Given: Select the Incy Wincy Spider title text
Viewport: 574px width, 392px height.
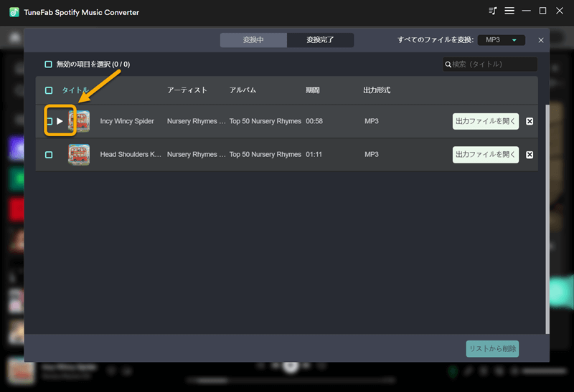Looking at the screenshot, I should click(127, 121).
